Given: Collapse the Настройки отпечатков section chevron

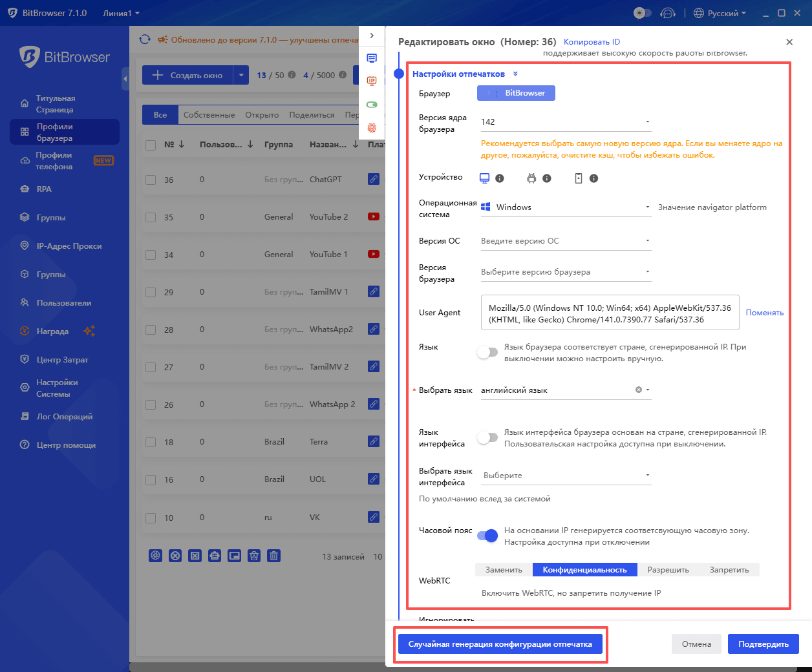Looking at the screenshot, I should [x=516, y=73].
